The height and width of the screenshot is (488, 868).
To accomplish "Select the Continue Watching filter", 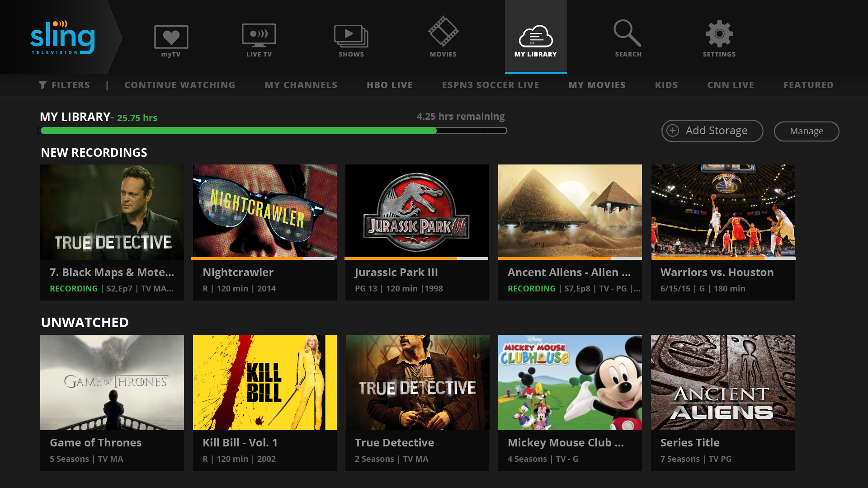I will [180, 84].
